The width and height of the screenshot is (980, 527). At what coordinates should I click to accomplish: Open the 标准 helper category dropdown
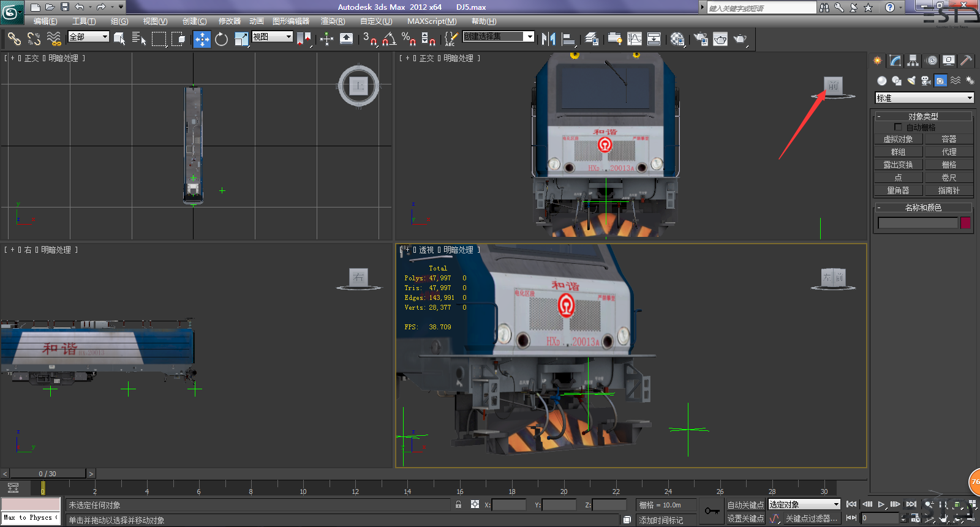click(924, 98)
